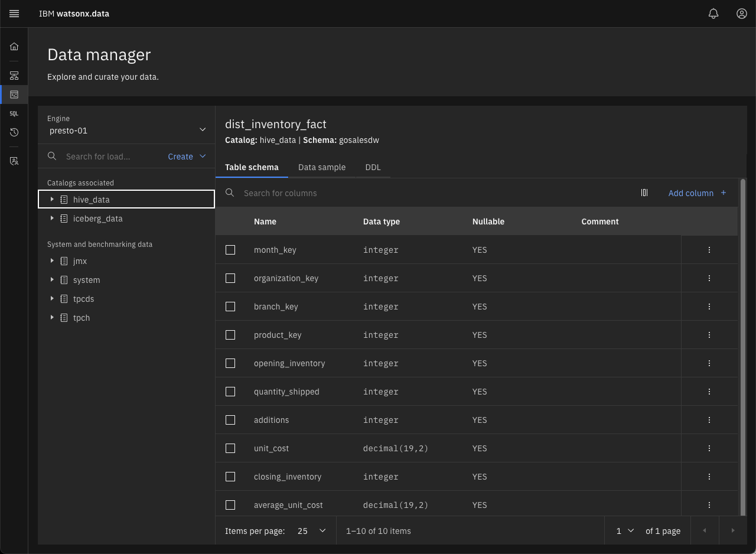Switch to Data sample tab
Image resolution: width=756 pixels, height=554 pixels.
322,167
